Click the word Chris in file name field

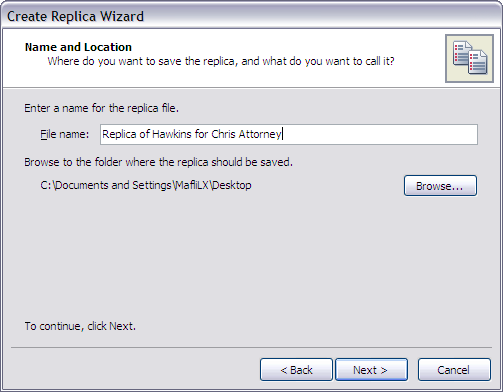point(223,134)
